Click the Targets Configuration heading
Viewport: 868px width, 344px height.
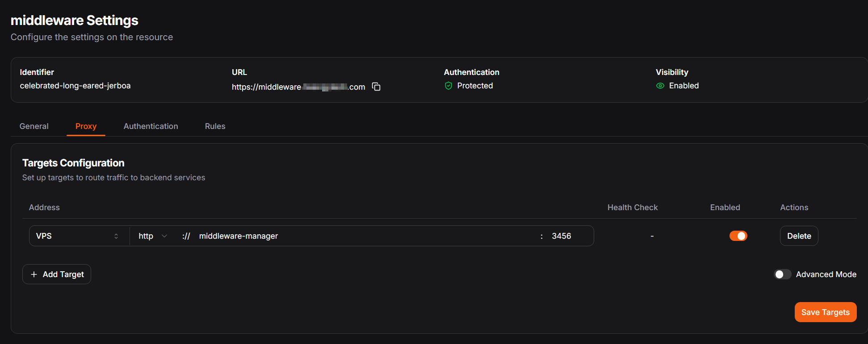coord(73,163)
